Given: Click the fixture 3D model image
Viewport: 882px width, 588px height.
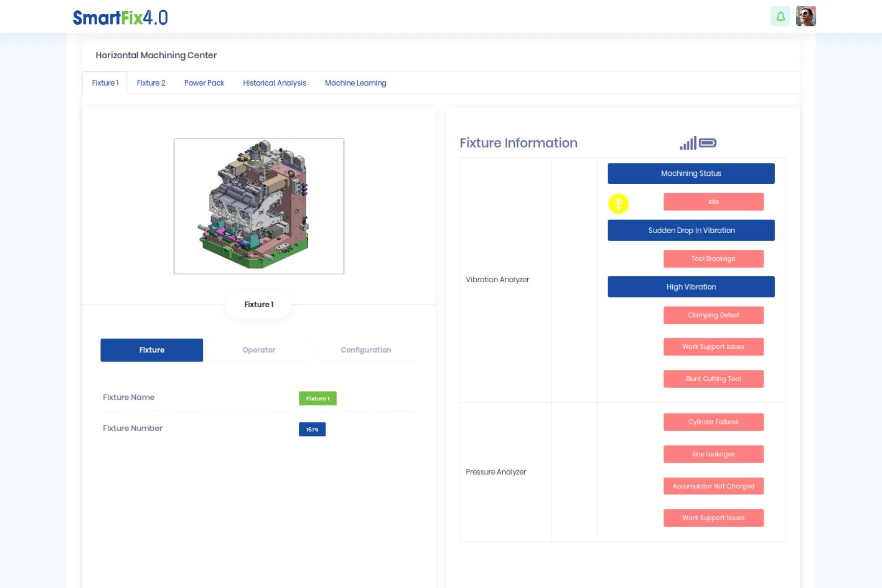Looking at the screenshot, I should (259, 206).
